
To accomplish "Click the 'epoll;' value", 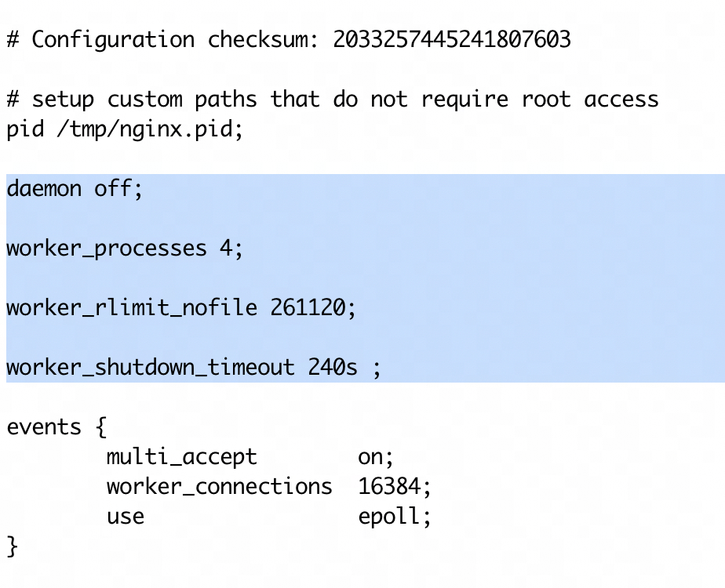I will [x=395, y=517].
